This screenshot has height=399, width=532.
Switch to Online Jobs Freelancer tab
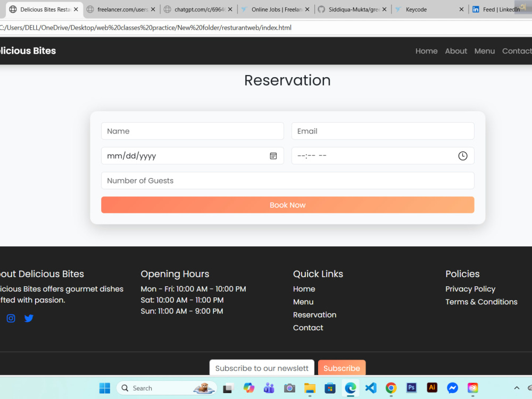[276, 10]
